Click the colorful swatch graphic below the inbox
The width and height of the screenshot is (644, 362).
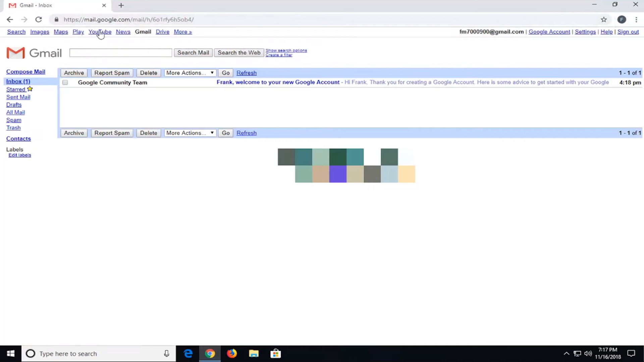(x=345, y=165)
